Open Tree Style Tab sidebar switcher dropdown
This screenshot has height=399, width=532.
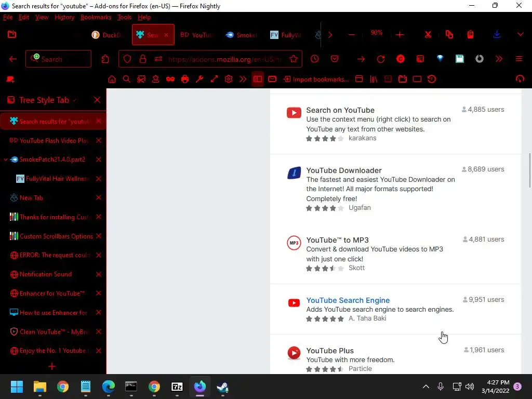(x=75, y=100)
